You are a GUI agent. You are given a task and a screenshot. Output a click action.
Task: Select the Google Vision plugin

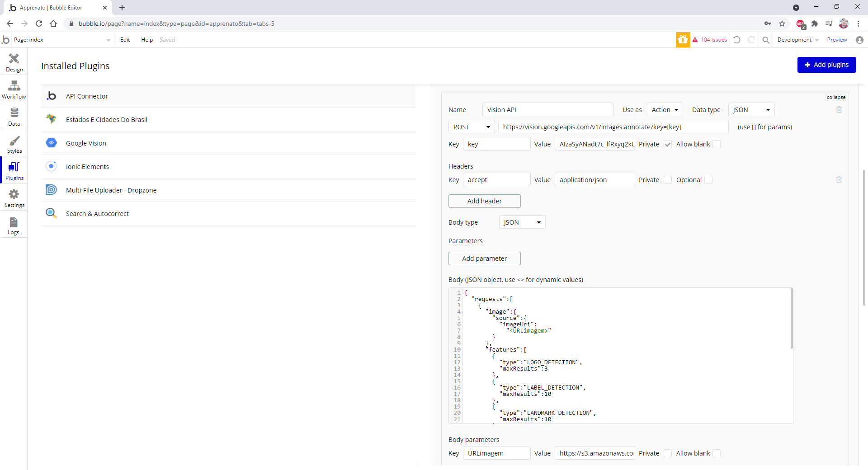coord(228,143)
